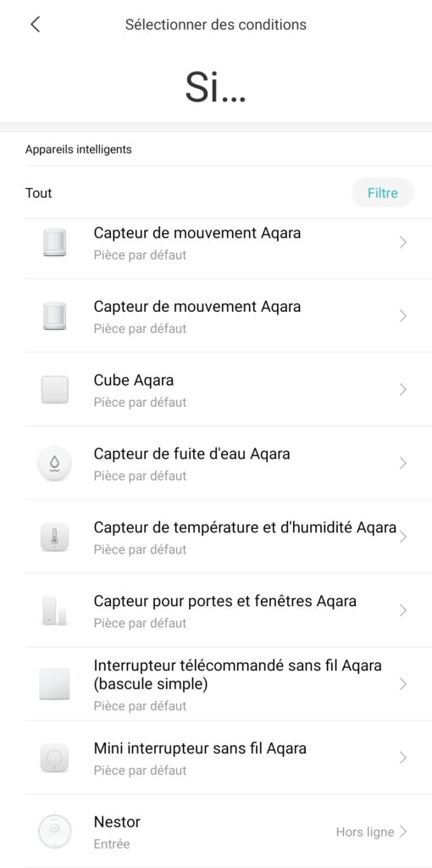Tap the mini wireless switch round icon

(x=55, y=758)
